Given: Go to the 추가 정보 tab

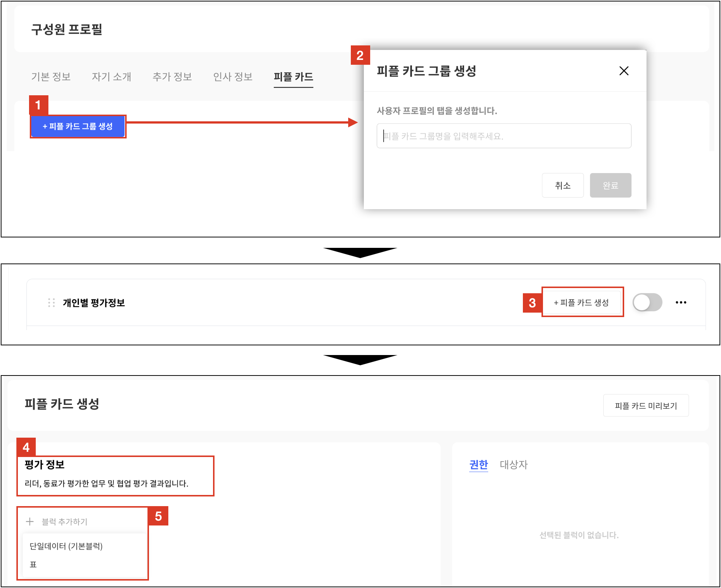Looking at the screenshot, I should pyautogui.click(x=172, y=77).
